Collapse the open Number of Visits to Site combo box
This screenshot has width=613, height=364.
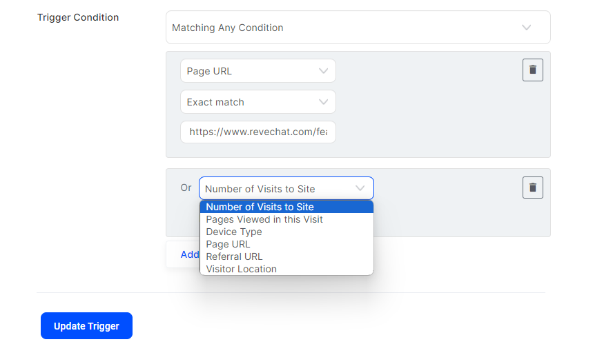point(286,188)
